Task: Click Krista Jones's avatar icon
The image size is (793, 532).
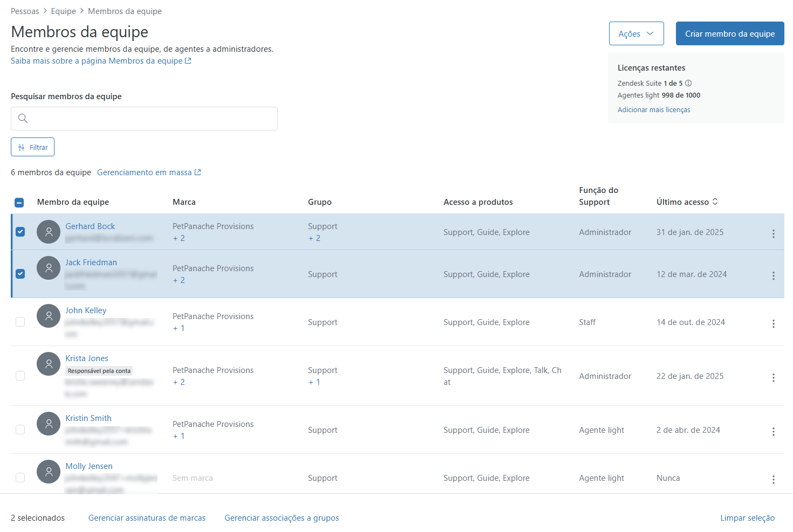Action: (49, 364)
